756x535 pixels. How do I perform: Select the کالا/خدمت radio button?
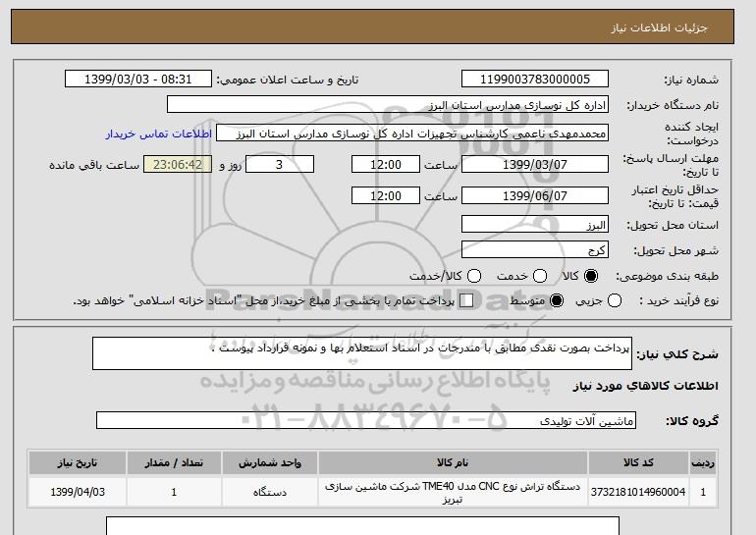point(474,276)
